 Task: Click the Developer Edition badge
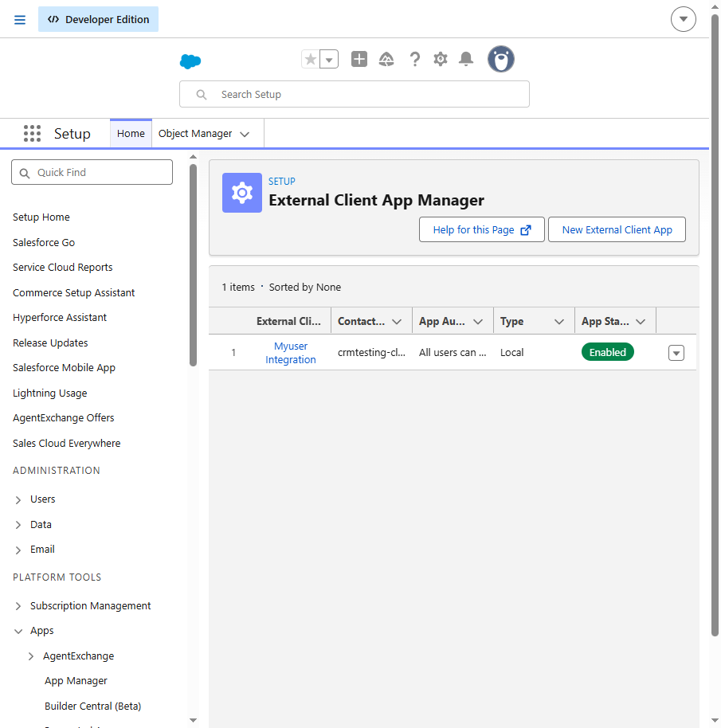click(x=99, y=19)
